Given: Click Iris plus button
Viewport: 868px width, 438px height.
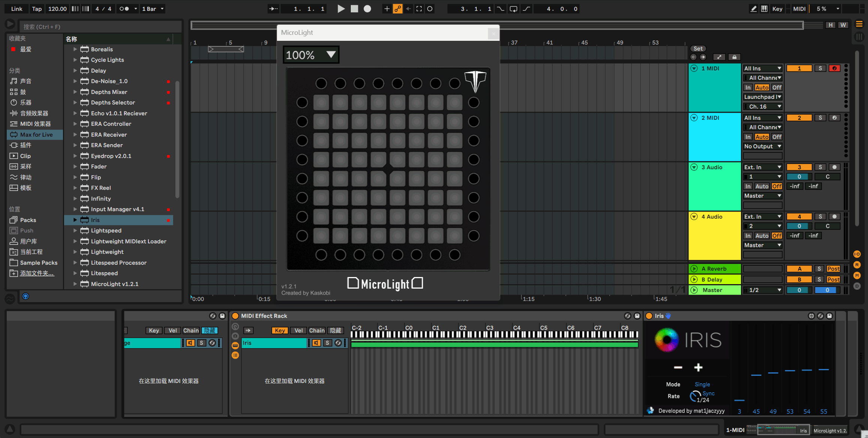Looking at the screenshot, I should pos(698,367).
